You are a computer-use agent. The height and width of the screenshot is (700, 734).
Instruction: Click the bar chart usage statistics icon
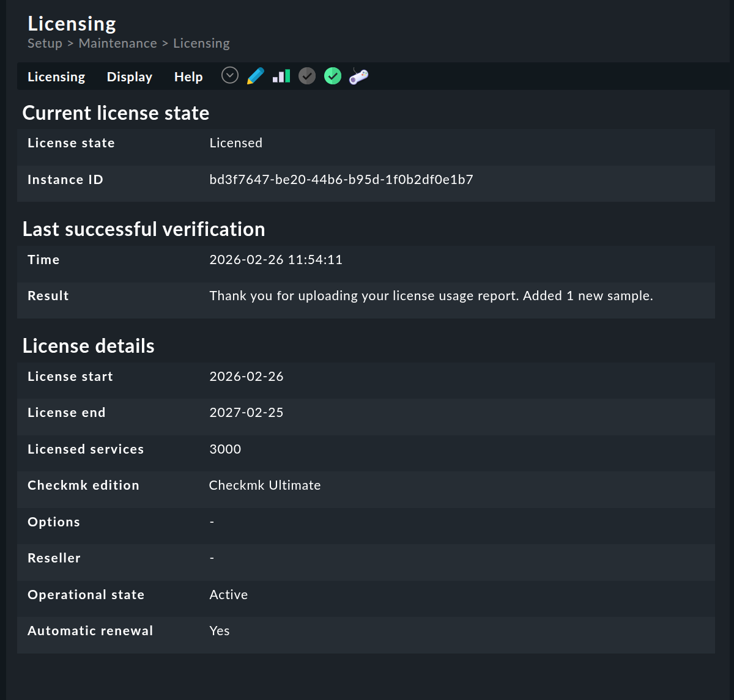coord(281,75)
